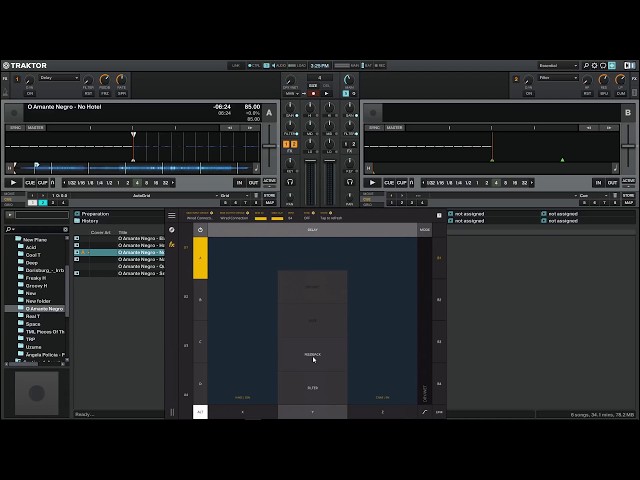Click the keylock note icon on Deck B
The image size is (640, 480).
(x=615, y=168)
